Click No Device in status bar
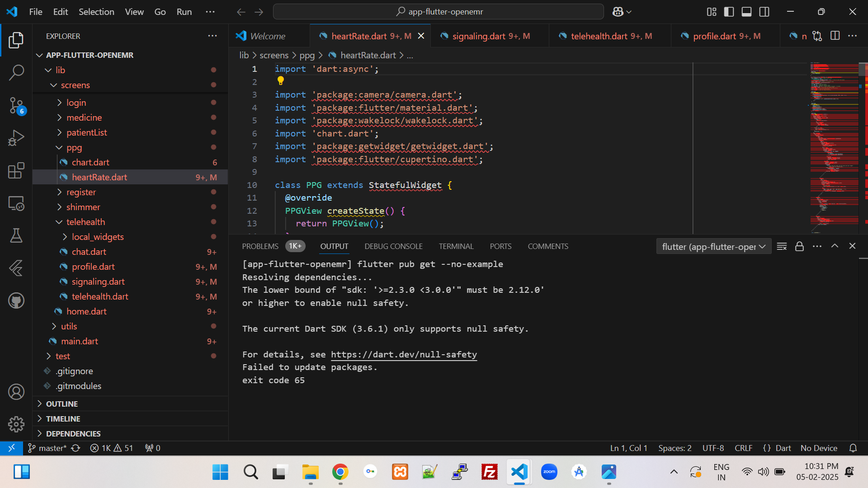Viewport: 868px width, 488px height. [819, 448]
